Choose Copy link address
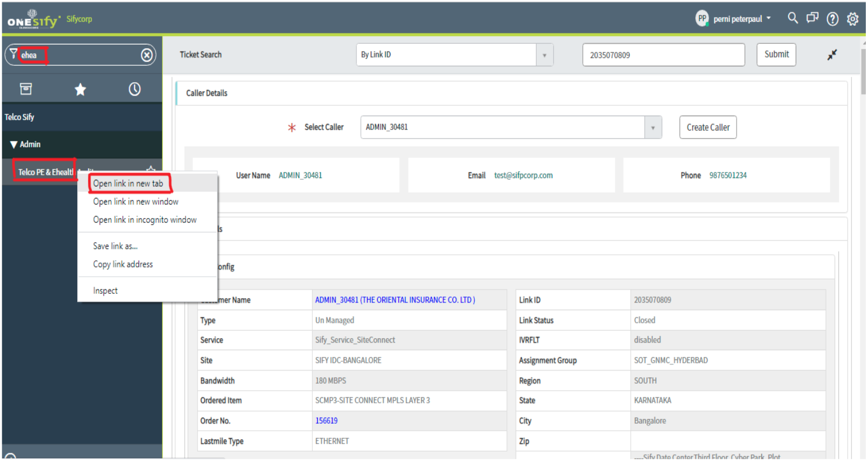This screenshot has height=462, width=868. [x=123, y=264]
